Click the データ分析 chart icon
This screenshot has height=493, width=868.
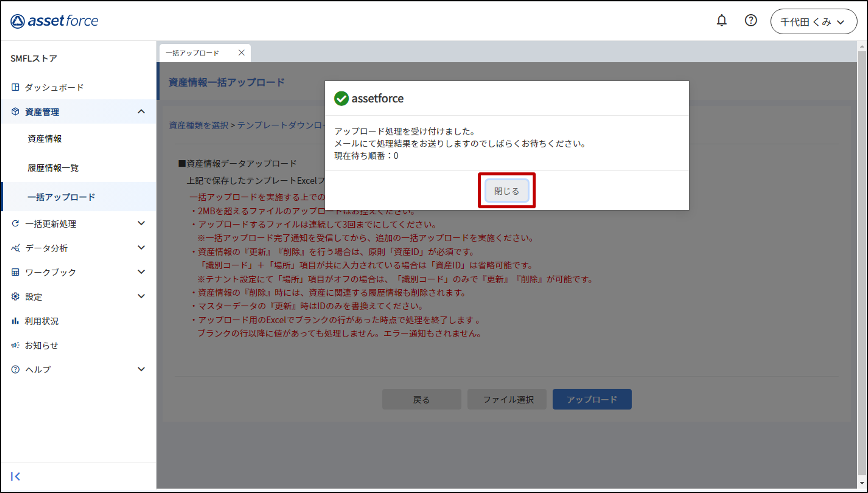15,248
